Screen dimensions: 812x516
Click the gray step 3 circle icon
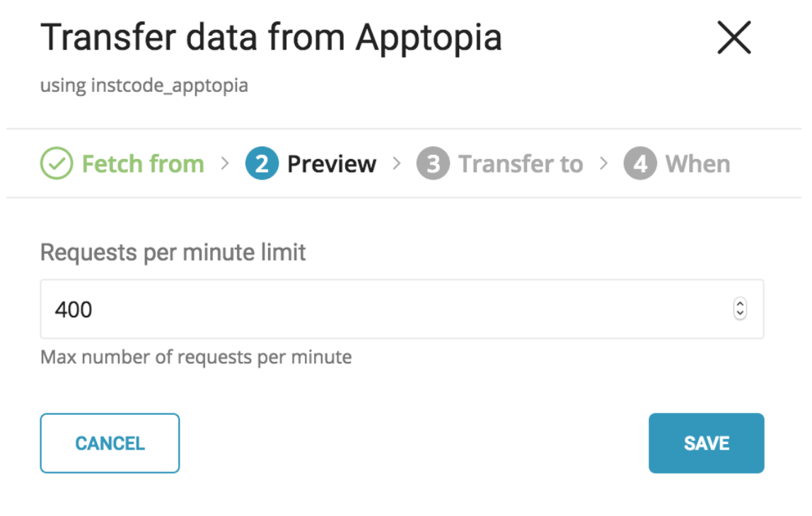[433, 164]
